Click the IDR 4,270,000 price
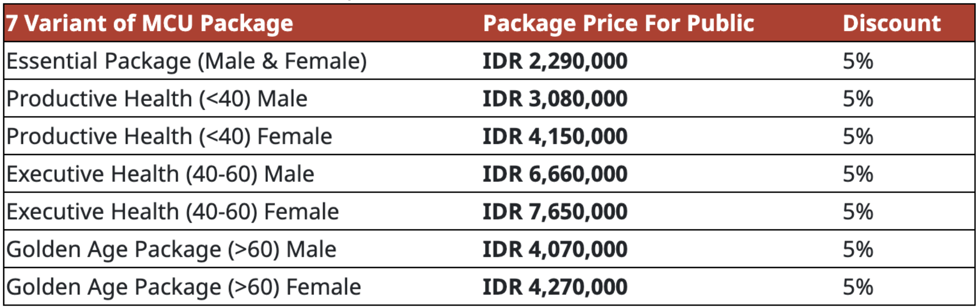This screenshot has width=980, height=308. 555,288
